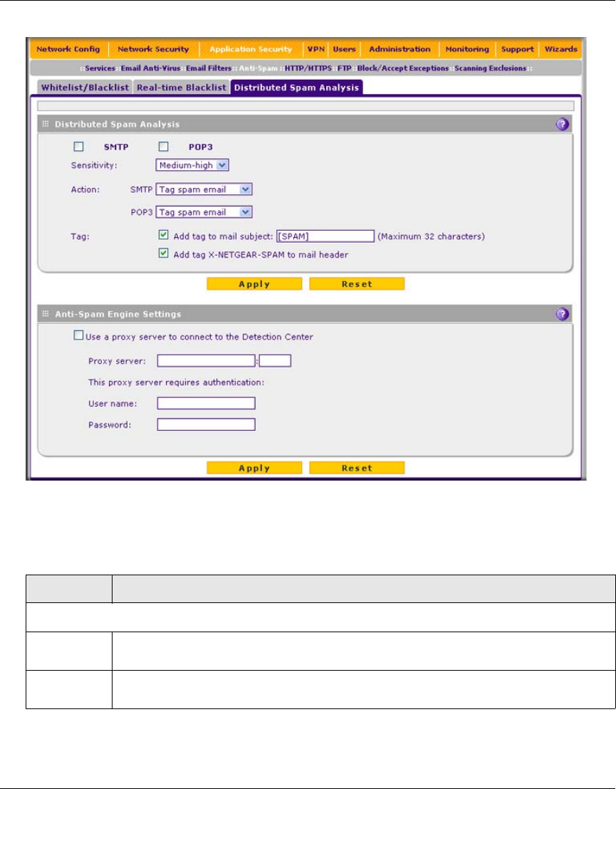The width and height of the screenshot is (616, 843).
Task: Switch to Real-time Blacklist tab
Action: [x=182, y=88]
